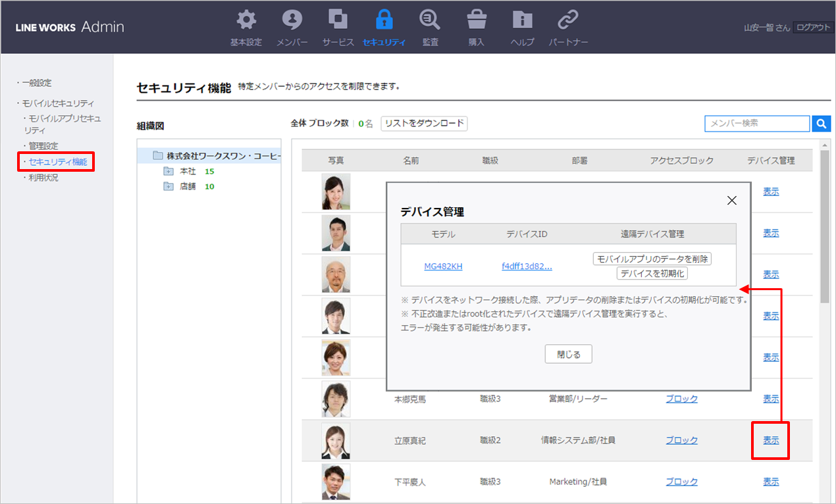Close the デバイス管理 dialog with X

click(x=731, y=201)
